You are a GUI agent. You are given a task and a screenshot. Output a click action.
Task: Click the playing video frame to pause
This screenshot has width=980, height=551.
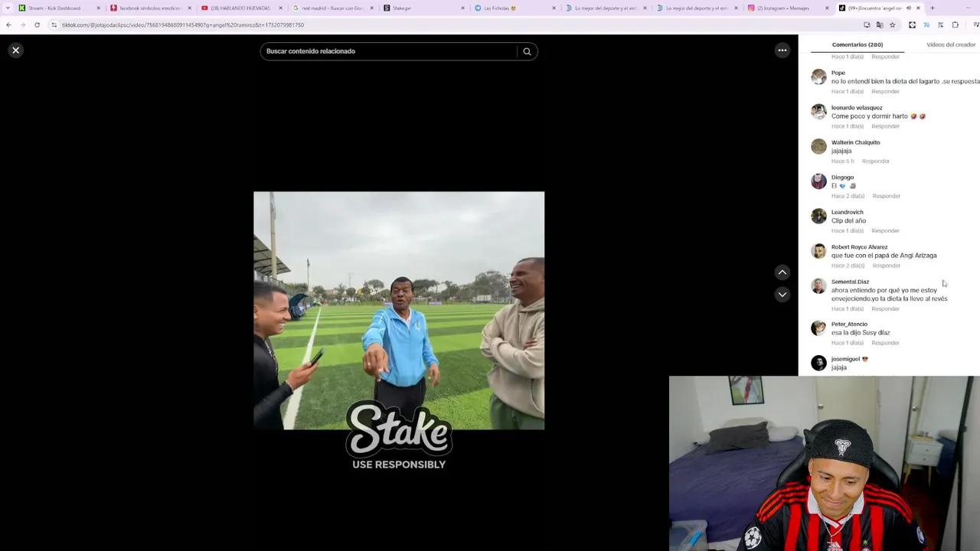[399, 310]
